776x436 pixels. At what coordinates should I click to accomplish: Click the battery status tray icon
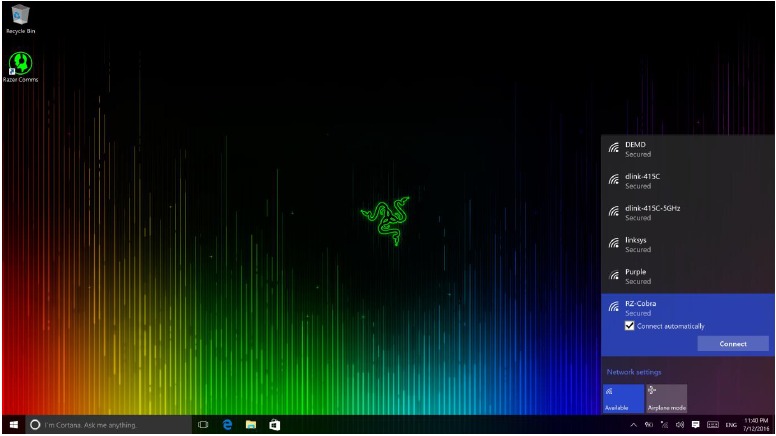(x=649, y=425)
